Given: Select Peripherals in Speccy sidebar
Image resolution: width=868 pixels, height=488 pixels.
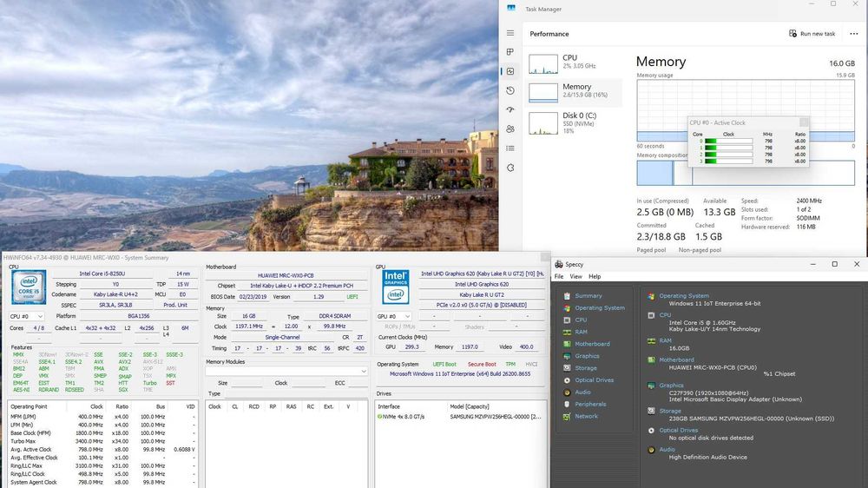Looking at the screenshot, I should coord(590,405).
